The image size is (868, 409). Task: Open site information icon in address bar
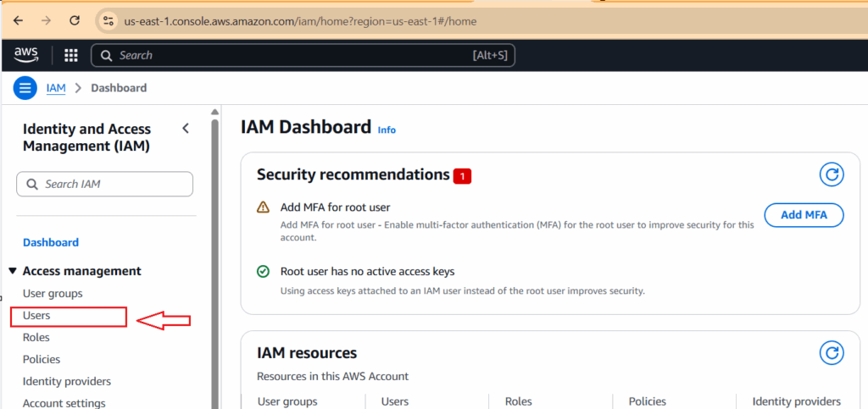point(108,21)
